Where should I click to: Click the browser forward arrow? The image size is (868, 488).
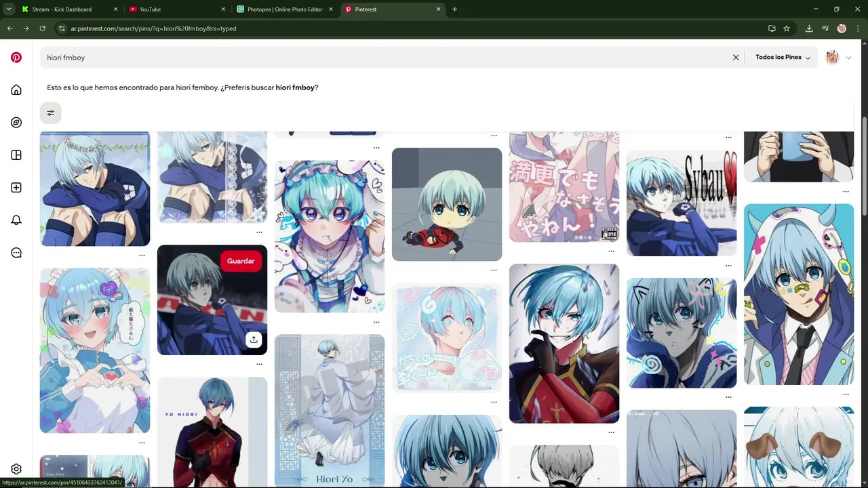point(26,28)
